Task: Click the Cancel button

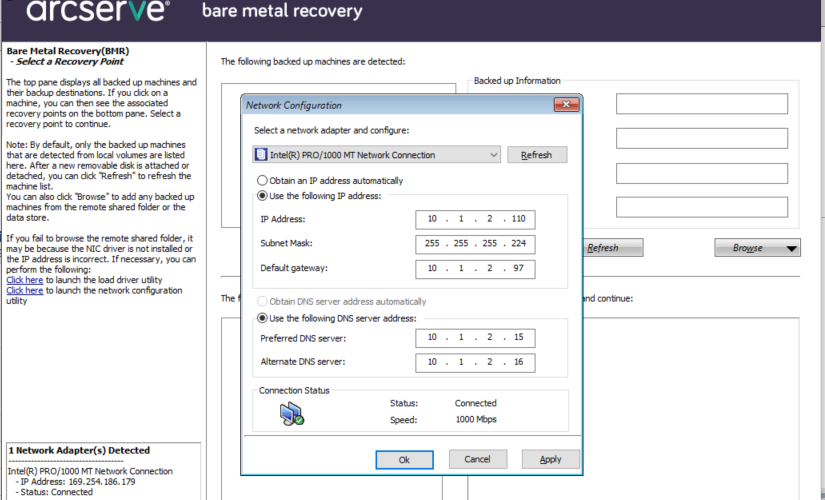Action: pos(478,459)
